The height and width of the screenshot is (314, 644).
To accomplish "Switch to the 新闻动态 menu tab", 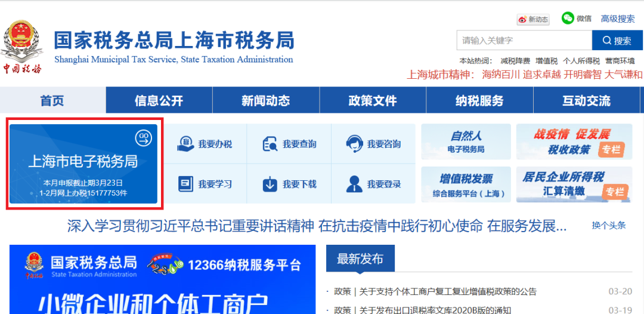I will 265,100.
